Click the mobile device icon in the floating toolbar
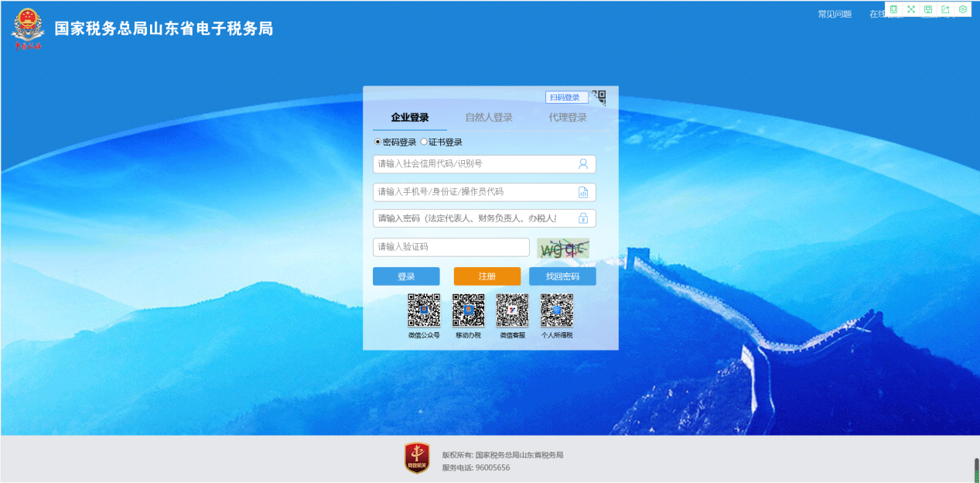 (893, 9)
